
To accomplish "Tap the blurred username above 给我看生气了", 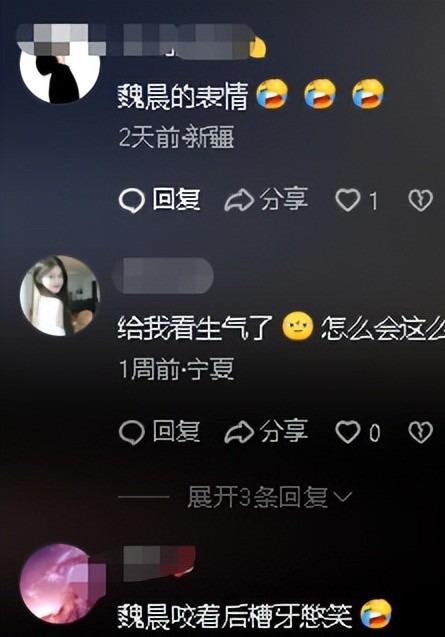I will [163, 275].
